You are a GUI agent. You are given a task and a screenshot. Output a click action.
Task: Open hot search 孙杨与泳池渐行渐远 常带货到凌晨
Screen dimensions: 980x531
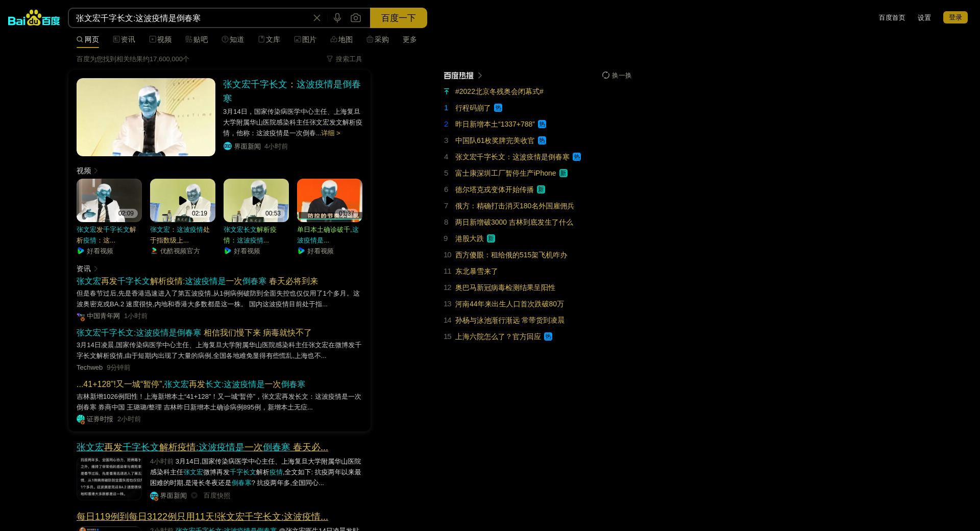tap(510, 320)
